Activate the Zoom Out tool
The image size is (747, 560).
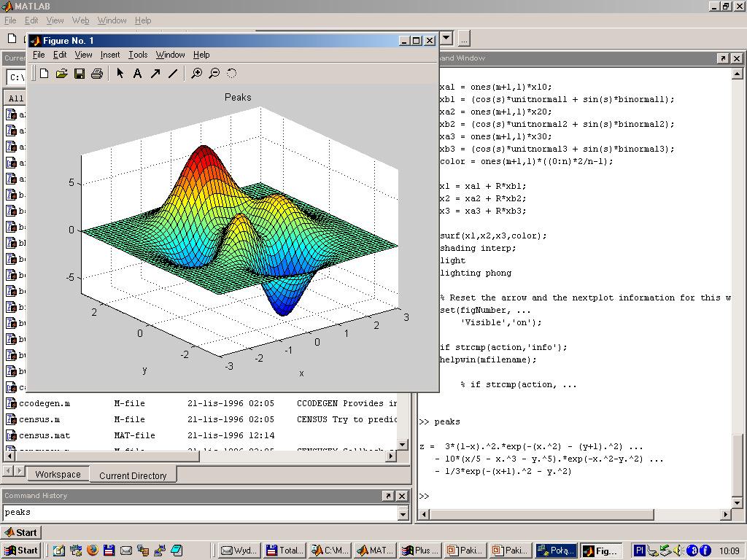(214, 74)
